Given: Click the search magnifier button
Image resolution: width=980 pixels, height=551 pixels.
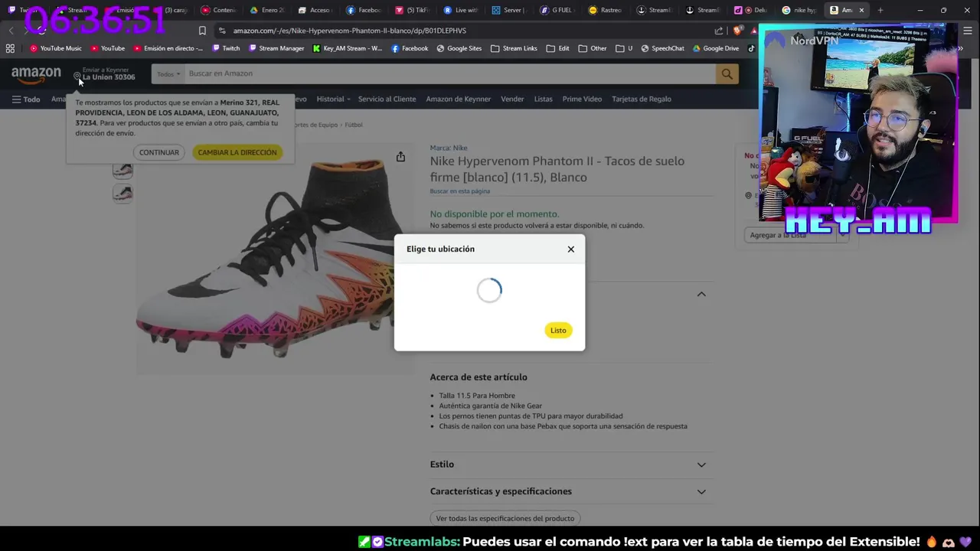Looking at the screenshot, I should [x=727, y=73].
